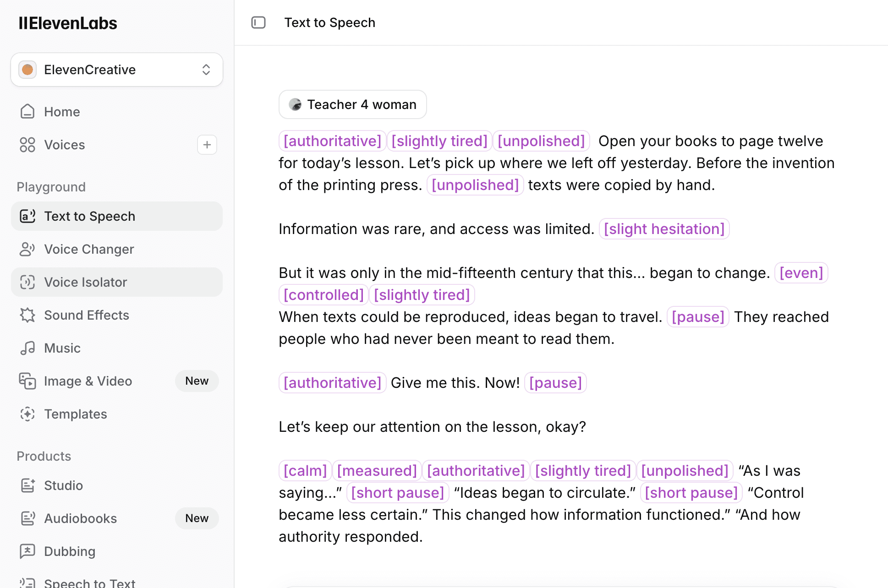Toggle the sidebar collapse icon

pos(258,22)
